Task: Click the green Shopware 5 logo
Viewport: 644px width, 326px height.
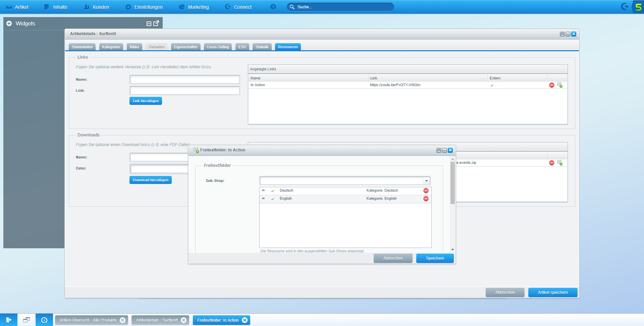Action: click(x=638, y=7)
